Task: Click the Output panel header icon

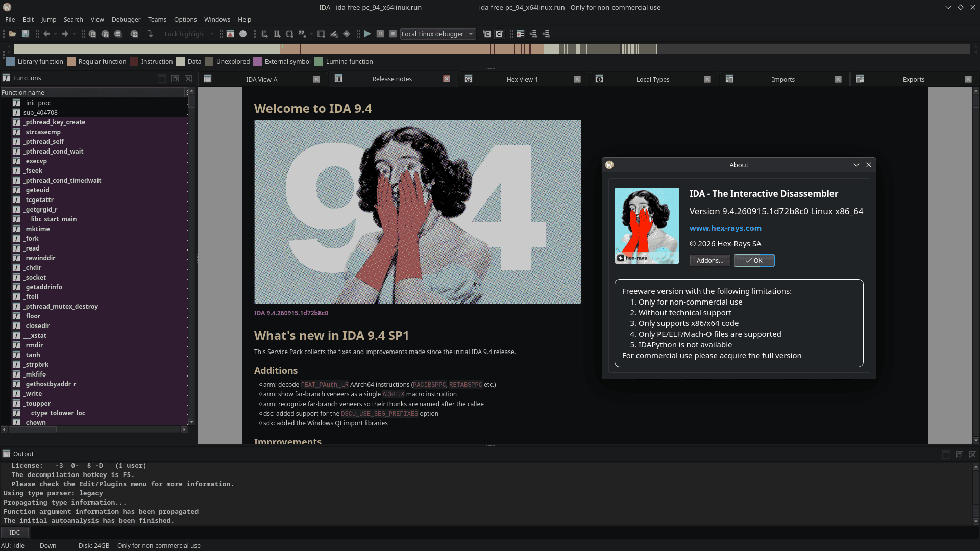Action: [6, 454]
